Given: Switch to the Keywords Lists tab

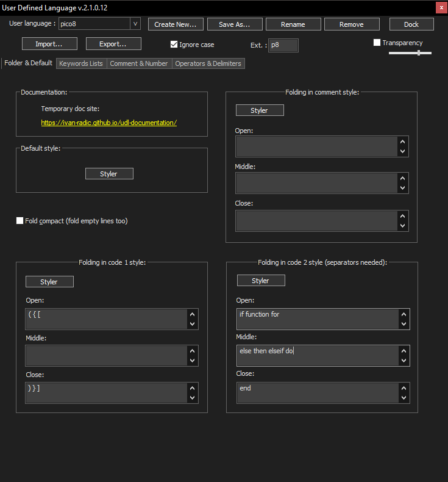Looking at the screenshot, I should 81,63.
